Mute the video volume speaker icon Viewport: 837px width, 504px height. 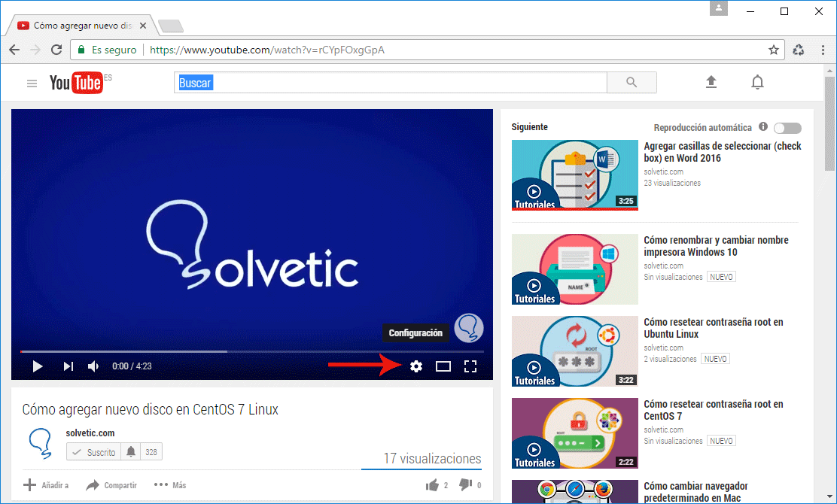(93, 366)
